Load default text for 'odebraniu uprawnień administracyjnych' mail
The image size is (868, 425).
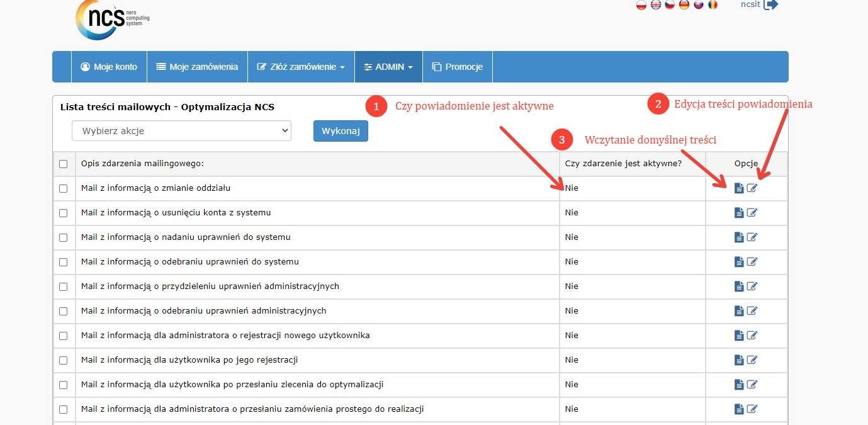click(x=739, y=311)
